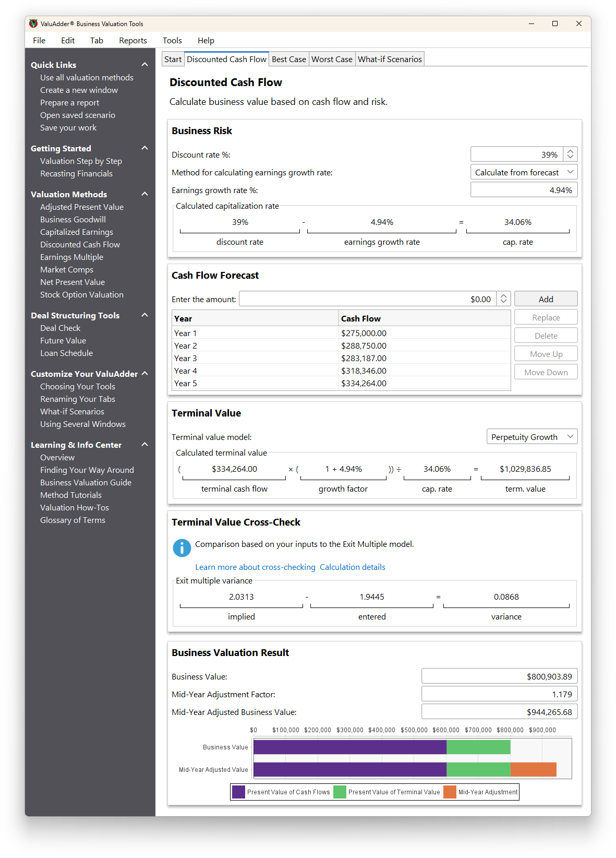Open Glossary of Terms
The width and height of the screenshot is (616, 858).
[x=73, y=520]
